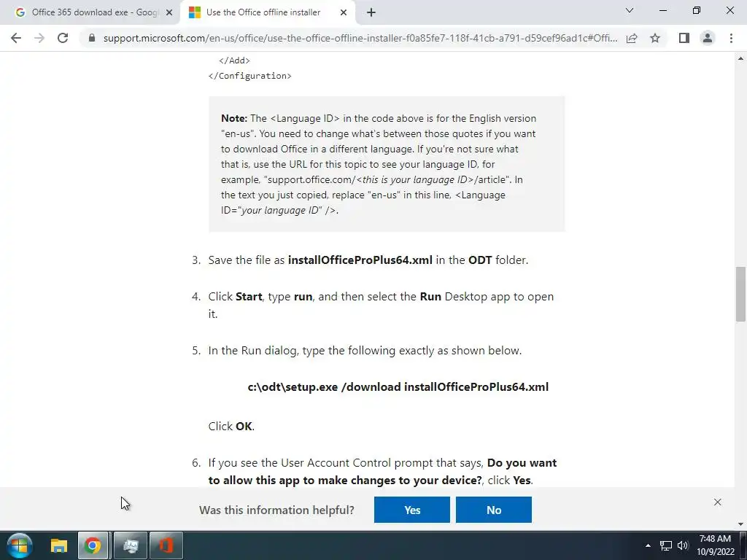Click the address bar URL
Image resolution: width=747 pixels, height=560 pixels.
tap(360, 38)
